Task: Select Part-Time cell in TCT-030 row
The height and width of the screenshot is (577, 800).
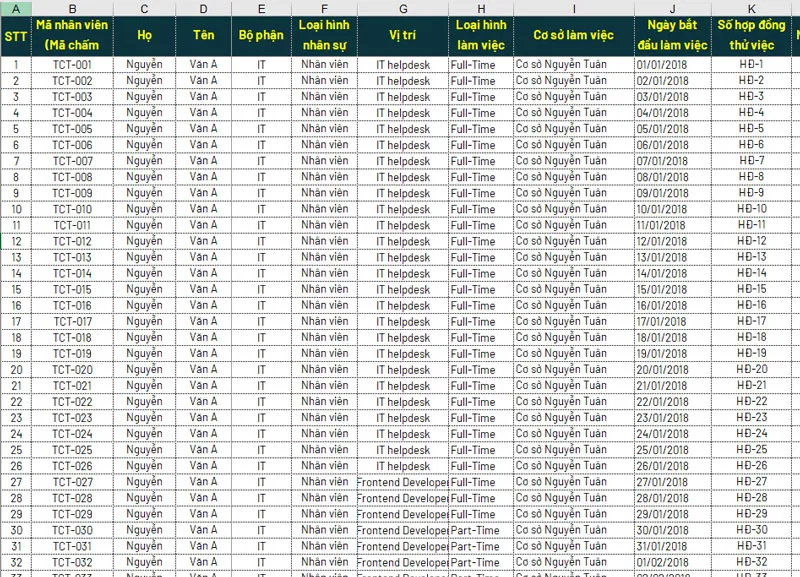Action: pyautogui.click(x=475, y=531)
